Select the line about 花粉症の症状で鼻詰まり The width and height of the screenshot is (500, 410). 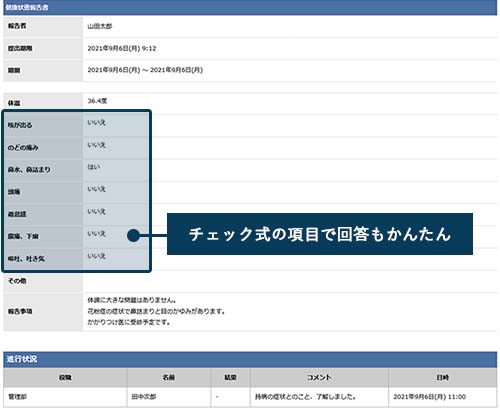pos(156,311)
